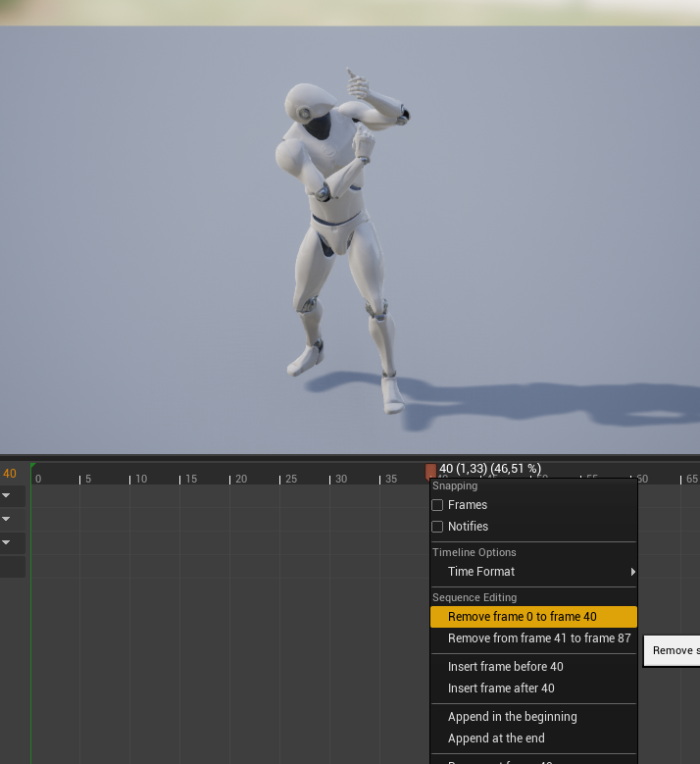Click frame 5 label on timeline ruler
700x764 pixels.
point(88,479)
